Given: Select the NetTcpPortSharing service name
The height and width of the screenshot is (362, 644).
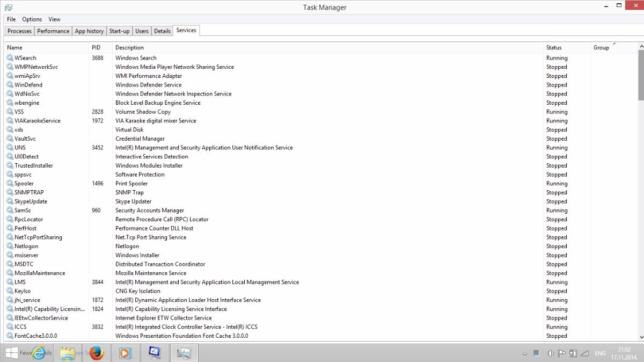Looking at the screenshot, I should click(x=38, y=237).
